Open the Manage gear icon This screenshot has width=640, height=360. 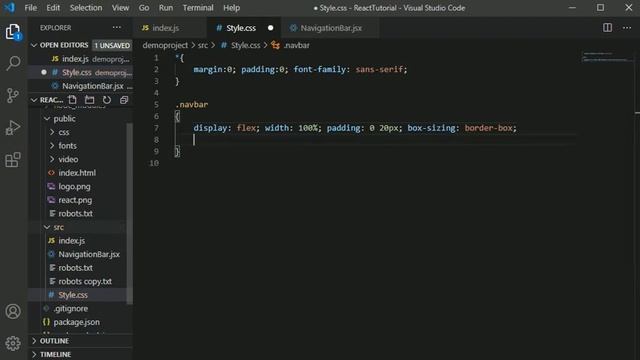click(13, 343)
